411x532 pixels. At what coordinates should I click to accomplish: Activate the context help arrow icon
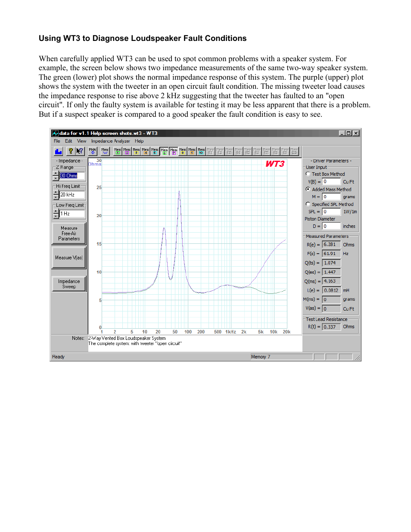click(x=80, y=151)
